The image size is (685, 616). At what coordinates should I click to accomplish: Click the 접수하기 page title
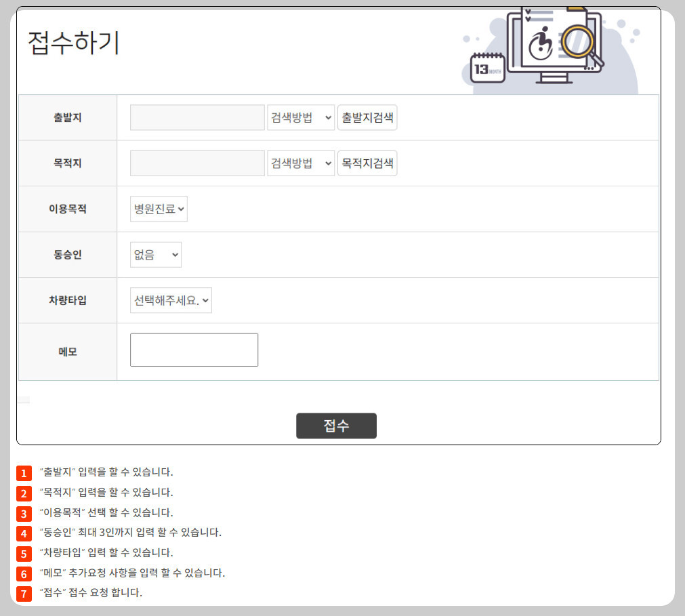click(72, 43)
